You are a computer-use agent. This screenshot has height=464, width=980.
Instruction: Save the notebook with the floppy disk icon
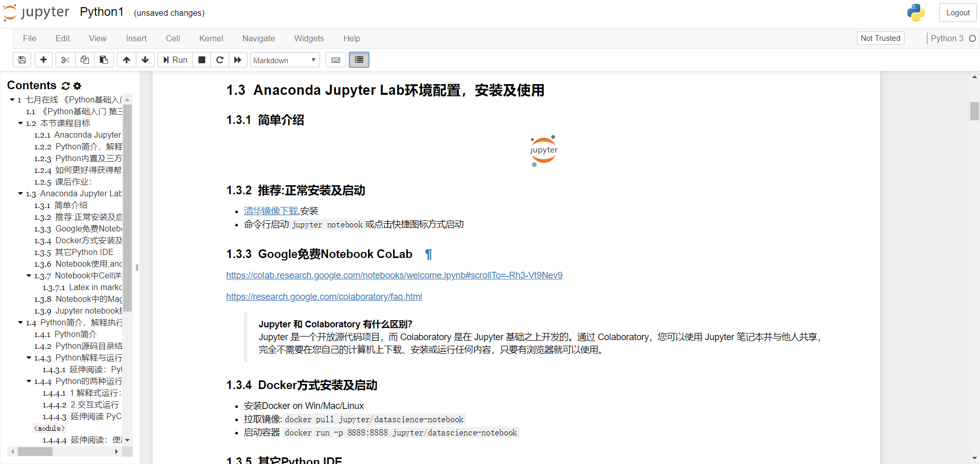coord(22,60)
